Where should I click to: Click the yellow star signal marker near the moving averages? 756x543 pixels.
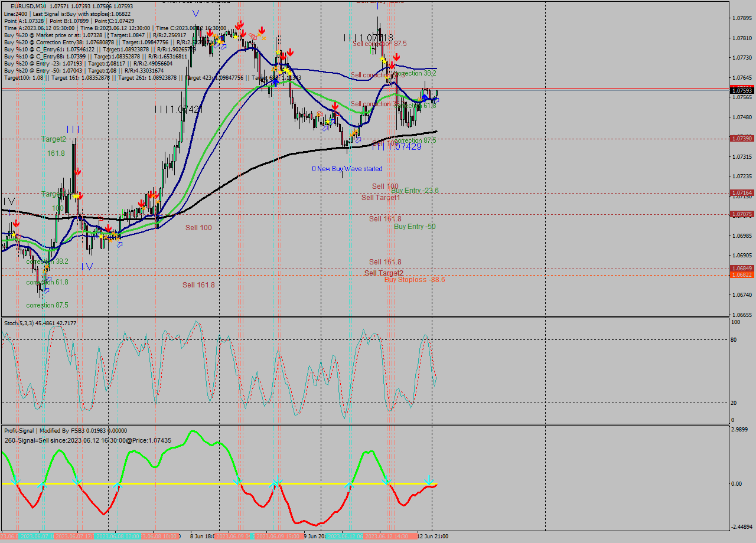coord(285,70)
